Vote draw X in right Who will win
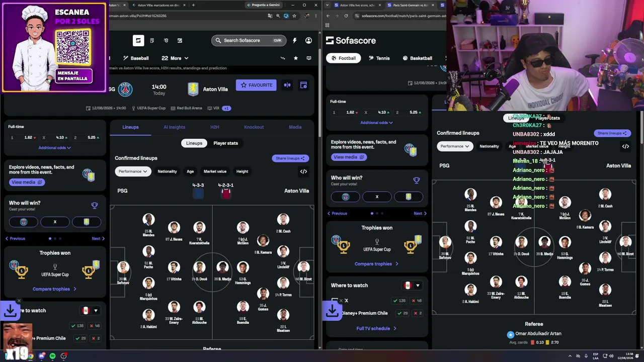 pyautogui.click(x=377, y=197)
